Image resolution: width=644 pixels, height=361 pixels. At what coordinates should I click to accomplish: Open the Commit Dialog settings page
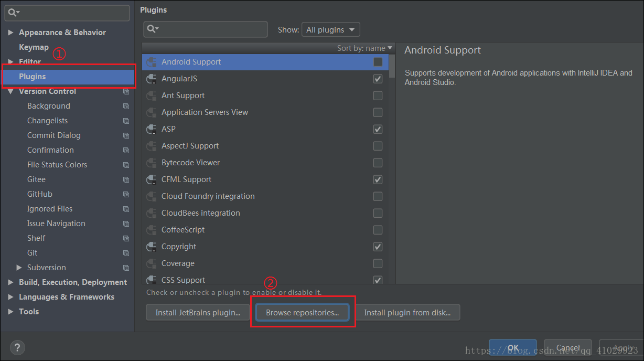coord(54,135)
